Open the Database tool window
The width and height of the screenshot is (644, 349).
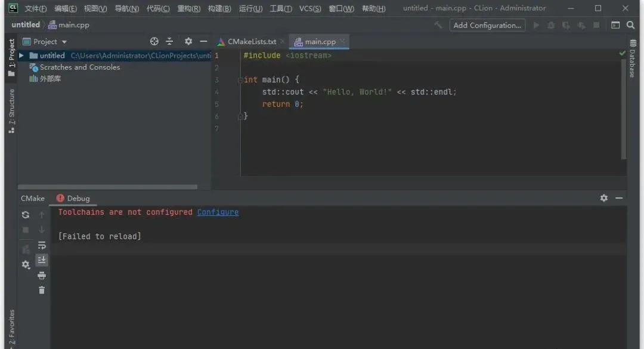pyautogui.click(x=633, y=60)
